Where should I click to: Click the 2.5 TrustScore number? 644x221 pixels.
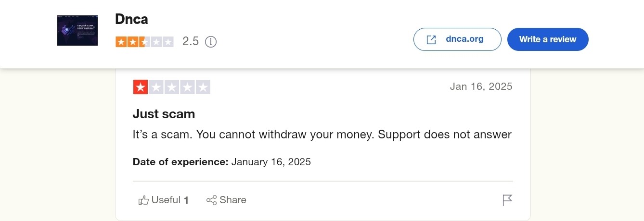tap(191, 42)
